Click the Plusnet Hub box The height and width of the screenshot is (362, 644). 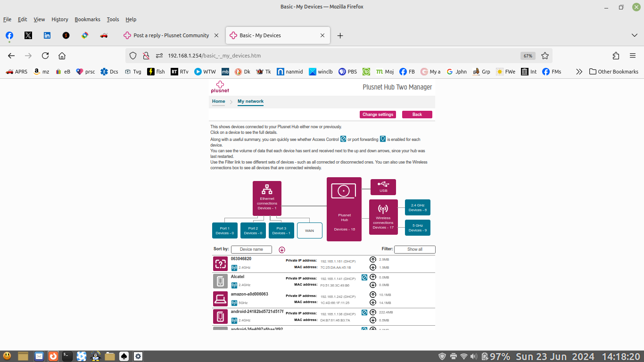pyautogui.click(x=344, y=209)
